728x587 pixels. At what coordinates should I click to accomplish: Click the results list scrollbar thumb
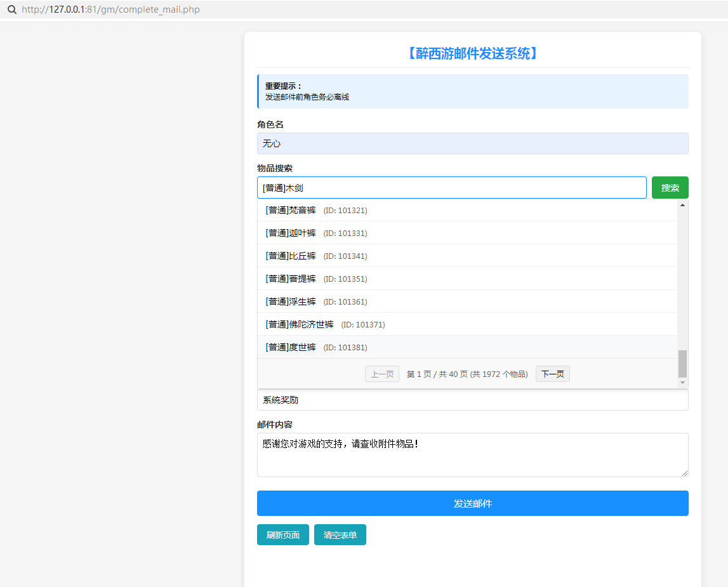pyautogui.click(x=682, y=364)
